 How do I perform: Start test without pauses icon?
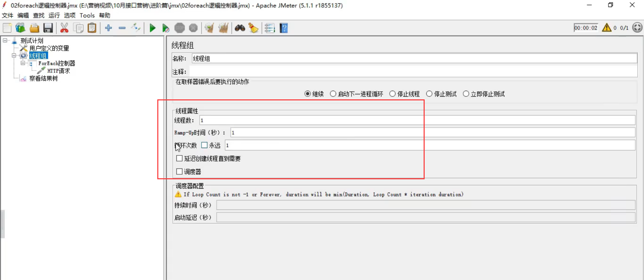click(166, 28)
